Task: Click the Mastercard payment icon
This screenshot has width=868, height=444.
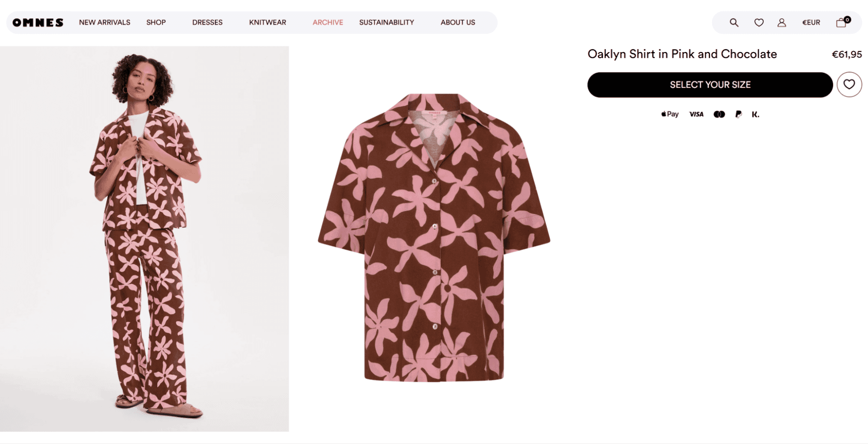Action: tap(719, 114)
